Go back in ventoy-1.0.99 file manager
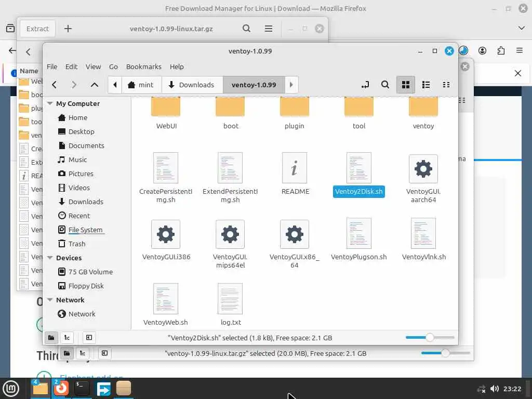 (54, 85)
